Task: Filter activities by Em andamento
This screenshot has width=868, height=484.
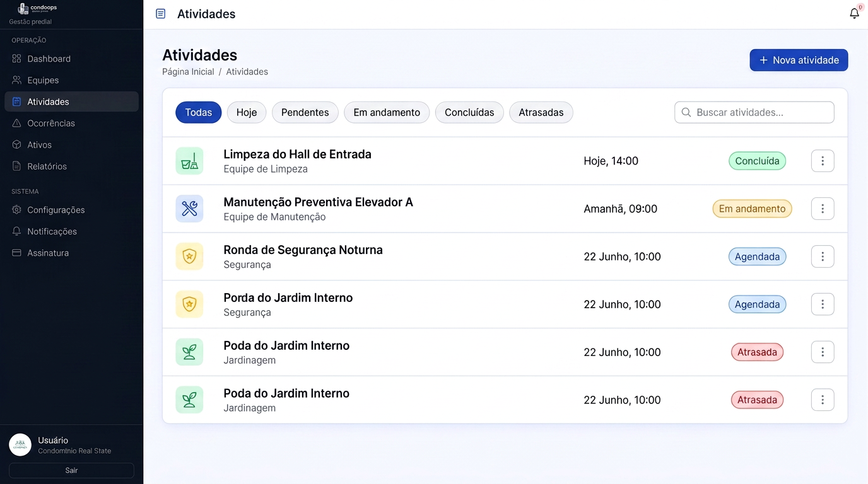Action: click(x=387, y=112)
